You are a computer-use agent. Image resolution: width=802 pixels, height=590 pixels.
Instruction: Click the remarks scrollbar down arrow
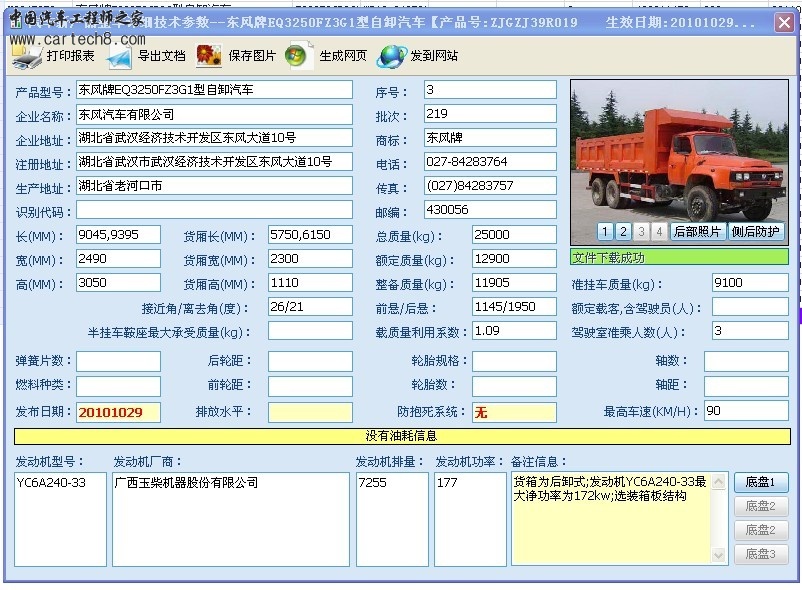point(719,555)
